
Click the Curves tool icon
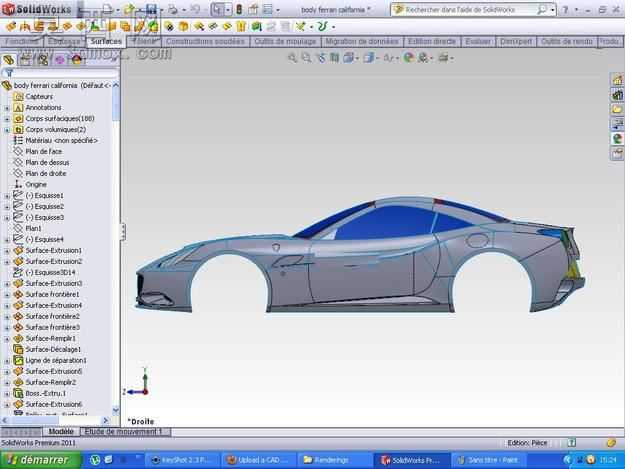pos(322,27)
